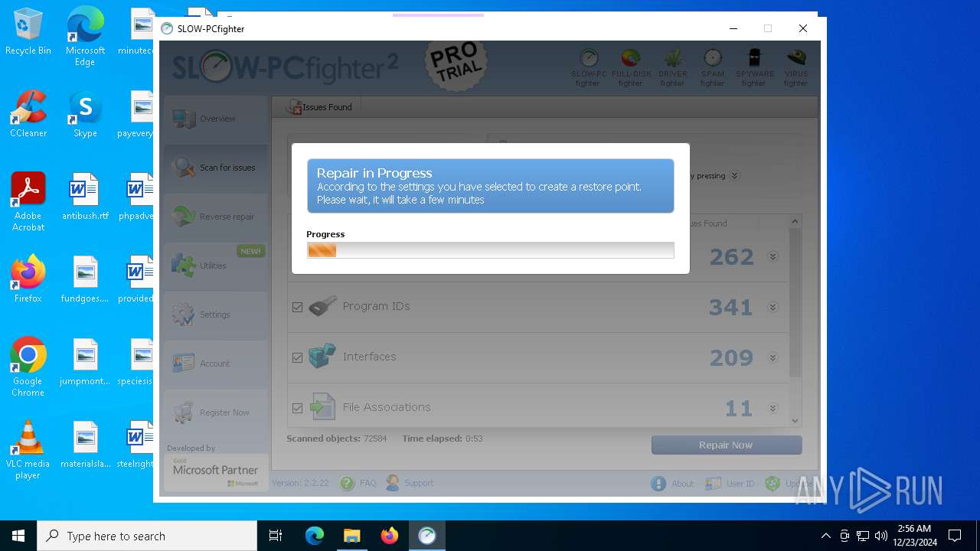
Task: Open the Account sidebar section
Action: (216, 364)
